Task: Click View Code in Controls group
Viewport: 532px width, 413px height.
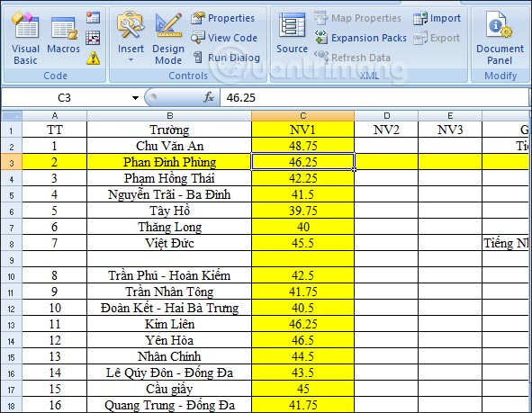Action: 224,38
